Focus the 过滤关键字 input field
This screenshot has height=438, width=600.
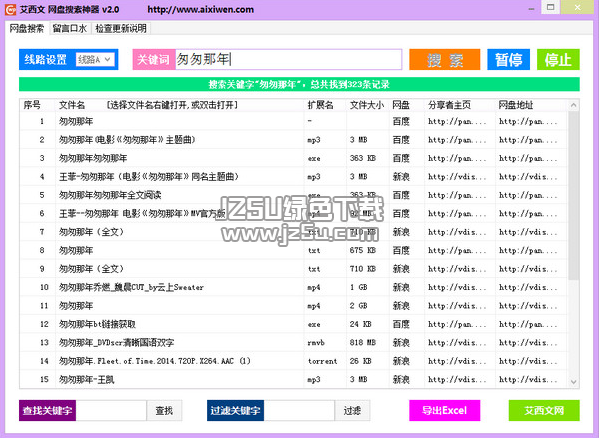299,410
